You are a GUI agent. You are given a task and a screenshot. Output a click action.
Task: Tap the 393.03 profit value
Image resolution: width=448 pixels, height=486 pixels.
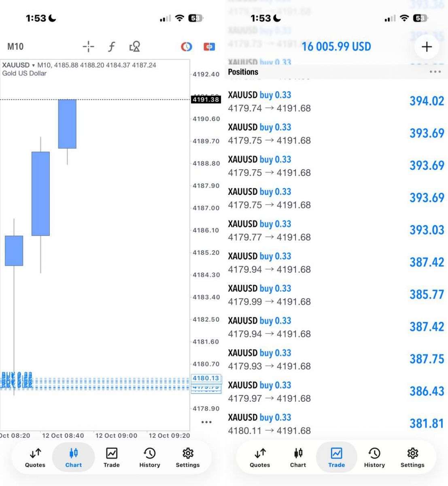(x=427, y=230)
